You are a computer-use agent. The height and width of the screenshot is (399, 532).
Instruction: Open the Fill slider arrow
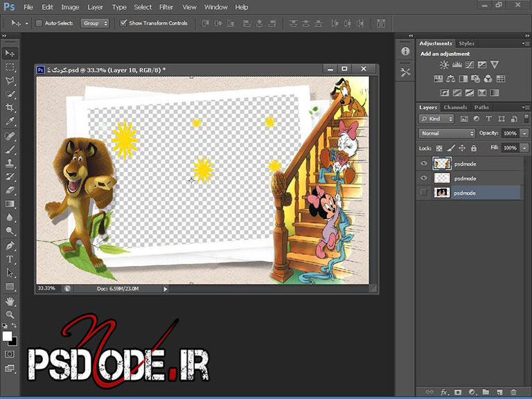[524, 148]
